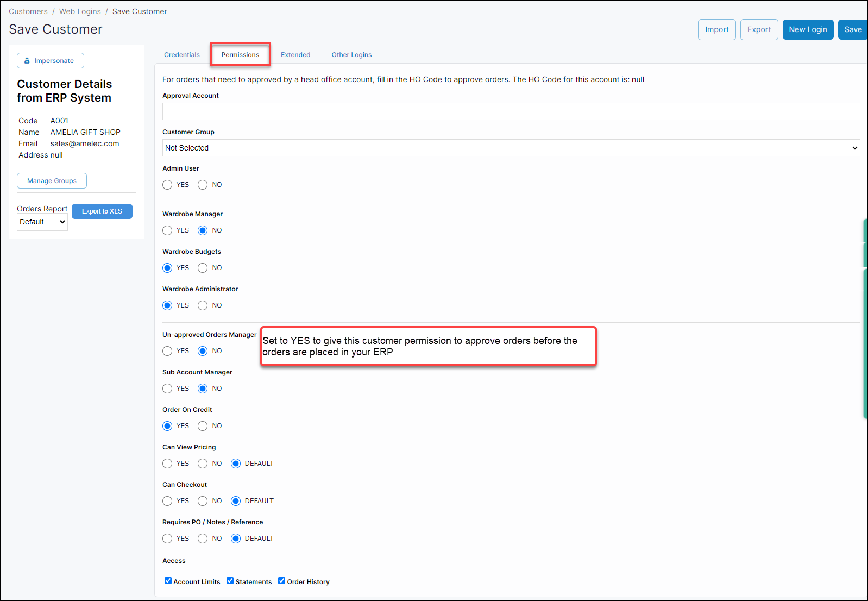Uncheck the Account Limits checkbox
This screenshot has height=601, width=868.
pyautogui.click(x=168, y=581)
